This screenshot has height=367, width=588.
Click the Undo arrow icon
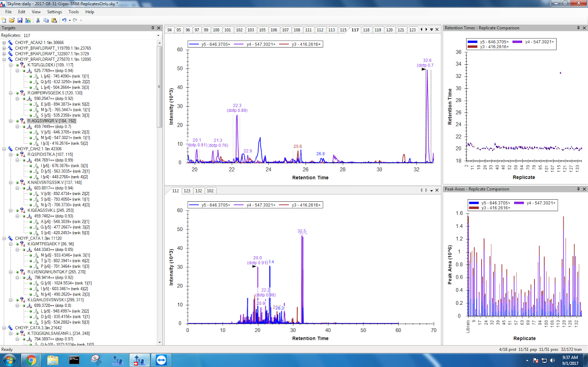click(x=64, y=20)
